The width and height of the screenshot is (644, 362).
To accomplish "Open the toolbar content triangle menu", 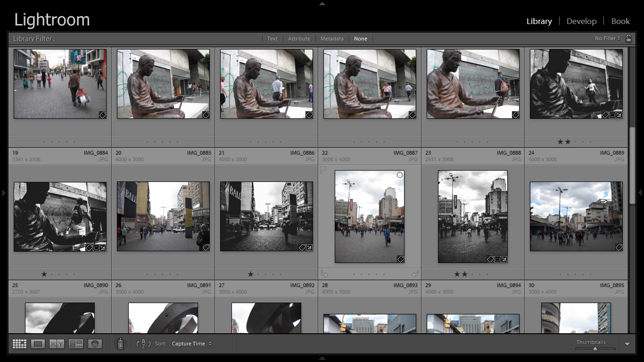I will (x=627, y=344).
